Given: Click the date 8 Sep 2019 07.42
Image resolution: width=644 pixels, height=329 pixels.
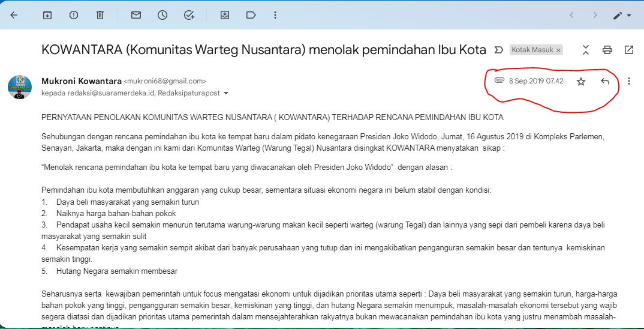Looking at the screenshot, I should tap(536, 82).
